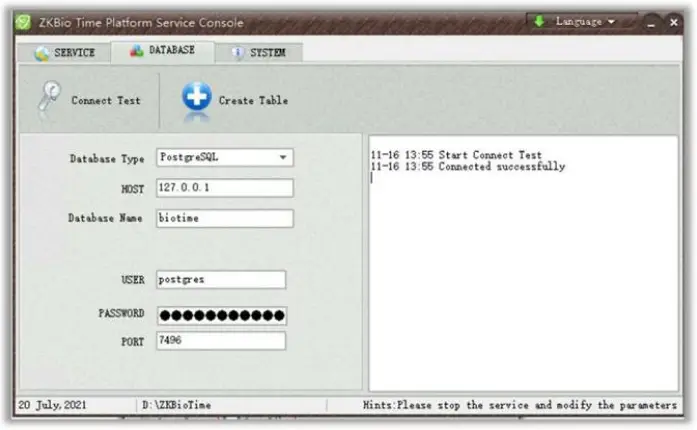Click the Database Name field biotime
The image size is (697, 430).
coord(225,218)
